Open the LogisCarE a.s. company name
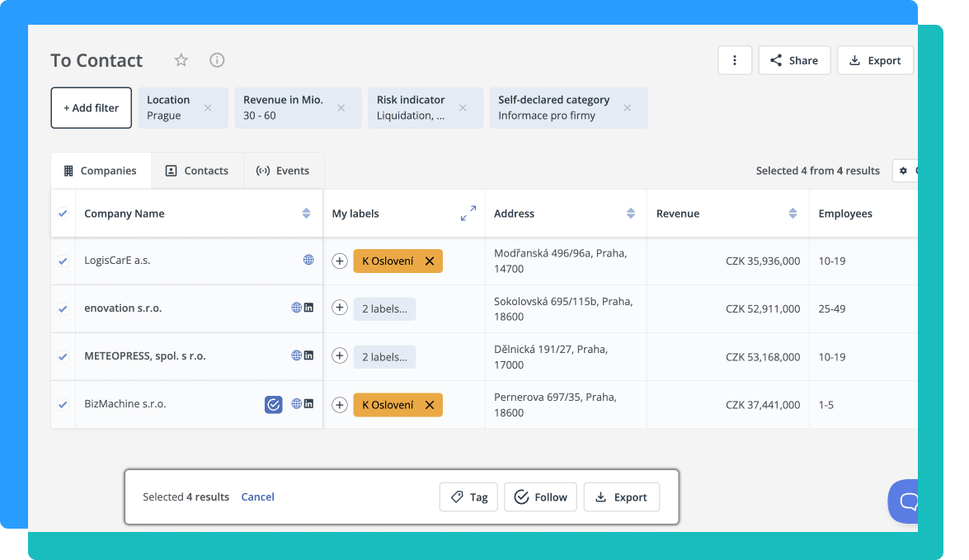Viewport: 969px width, 560px height. (117, 261)
